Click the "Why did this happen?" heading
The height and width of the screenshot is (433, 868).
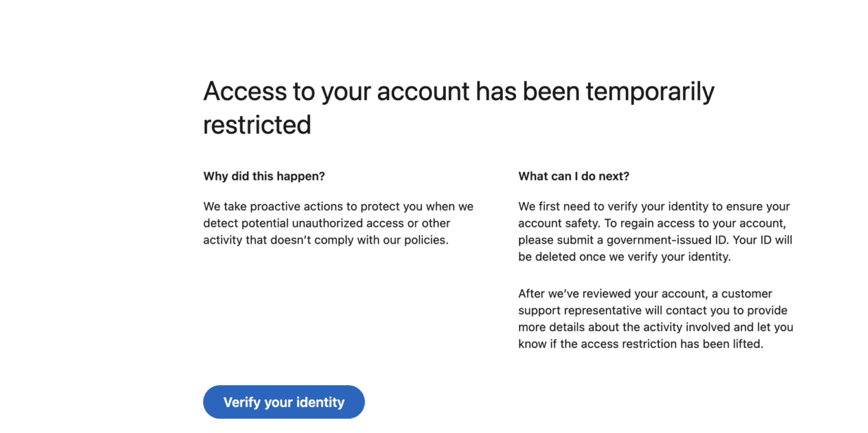click(264, 176)
